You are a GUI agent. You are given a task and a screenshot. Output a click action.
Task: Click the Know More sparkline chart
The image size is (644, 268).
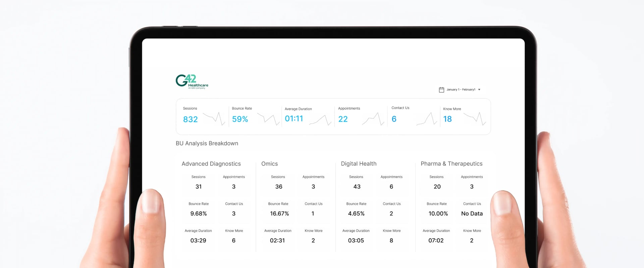pyautogui.click(x=475, y=119)
